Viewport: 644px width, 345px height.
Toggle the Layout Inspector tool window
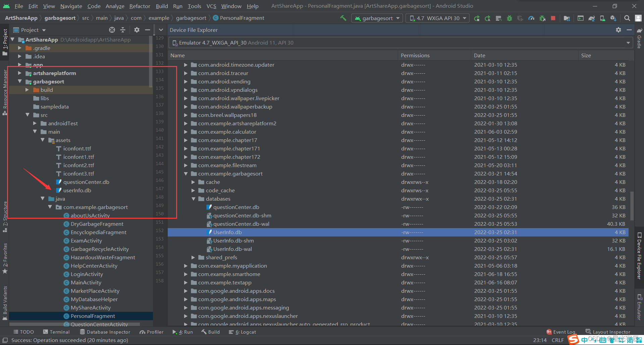click(608, 332)
